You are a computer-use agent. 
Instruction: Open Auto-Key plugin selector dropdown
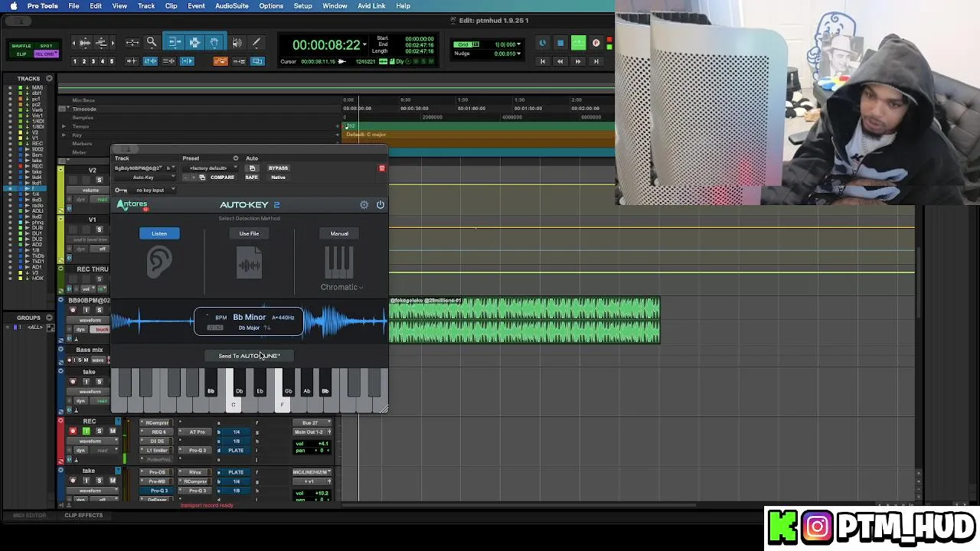145,178
